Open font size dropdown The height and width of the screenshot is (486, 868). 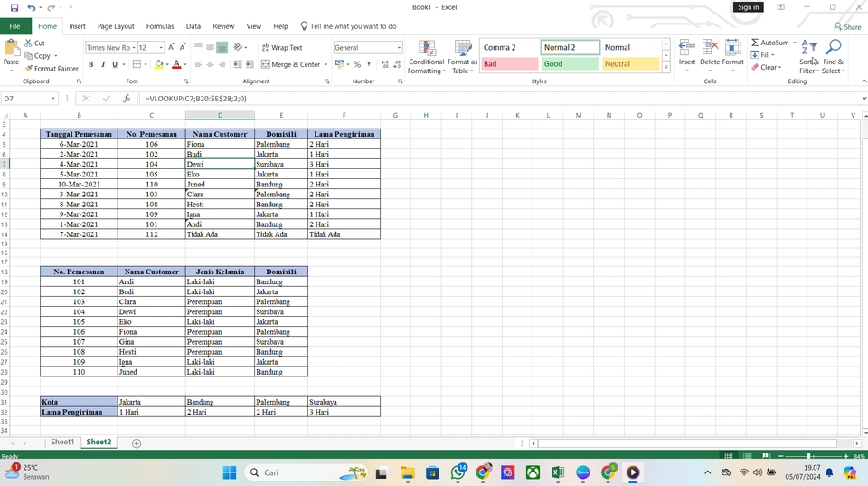click(161, 48)
